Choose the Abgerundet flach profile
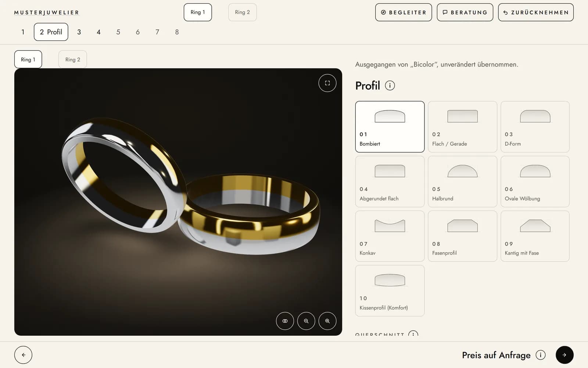This screenshot has width=588, height=368. pyautogui.click(x=390, y=181)
